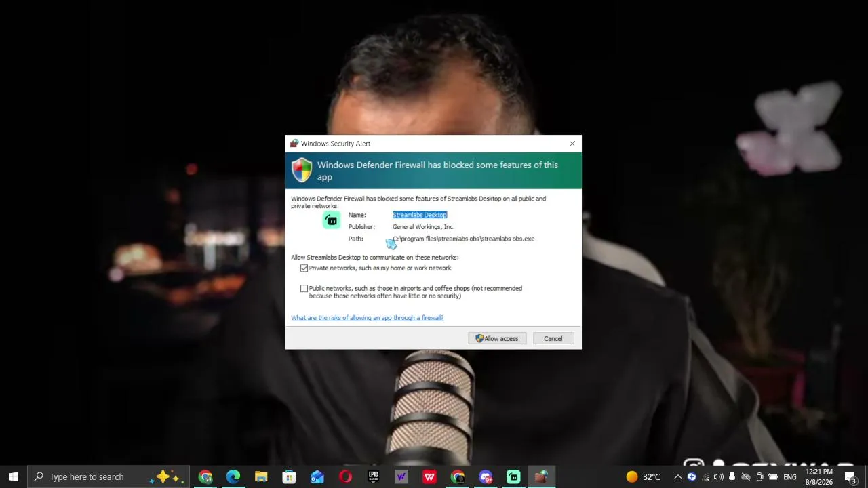
Task: Open the Chrome icon next to Edge
Action: click(205, 476)
